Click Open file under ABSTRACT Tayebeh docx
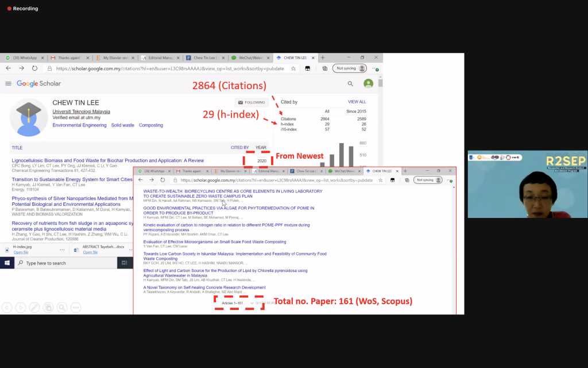Screen dimensions: 588x368 tap(90, 252)
